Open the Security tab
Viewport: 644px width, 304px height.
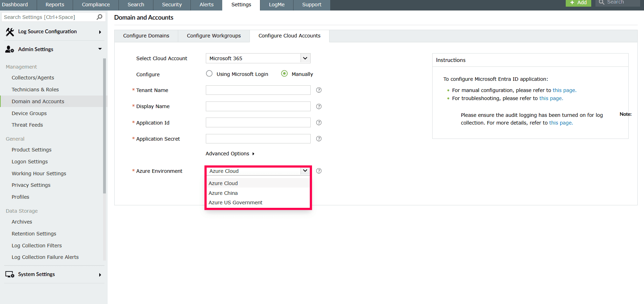(x=172, y=5)
